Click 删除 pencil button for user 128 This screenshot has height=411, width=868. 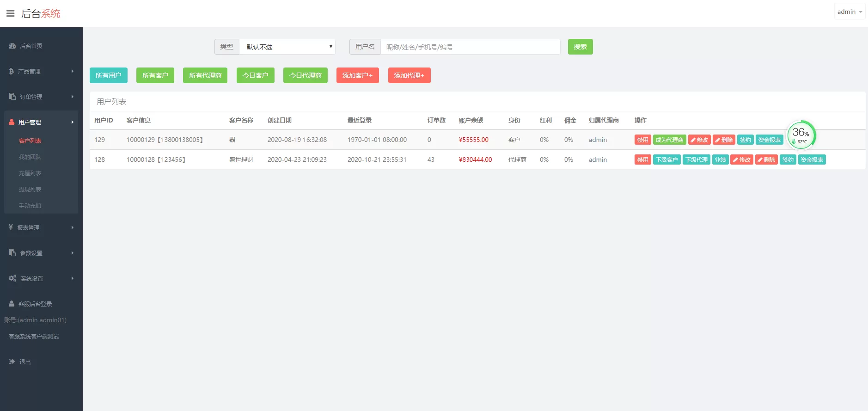tap(766, 160)
